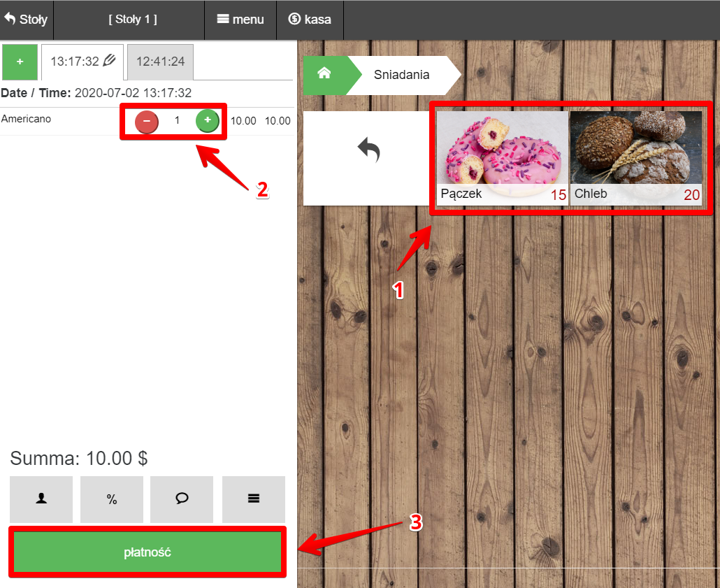Add a new order with the green plus tab

[x=20, y=62]
